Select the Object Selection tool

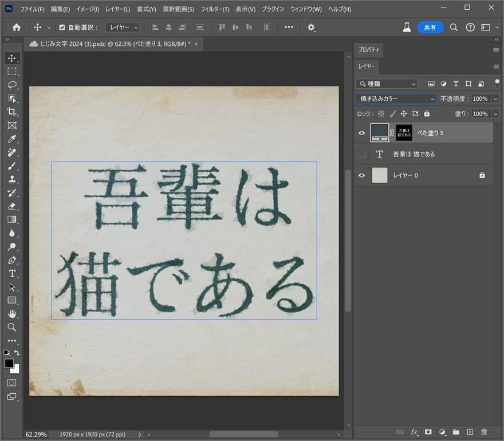[12, 99]
